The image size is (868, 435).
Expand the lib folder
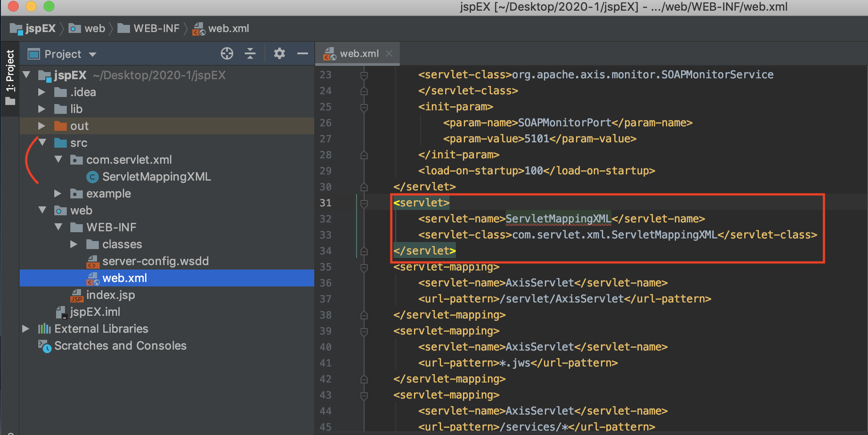point(42,109)
